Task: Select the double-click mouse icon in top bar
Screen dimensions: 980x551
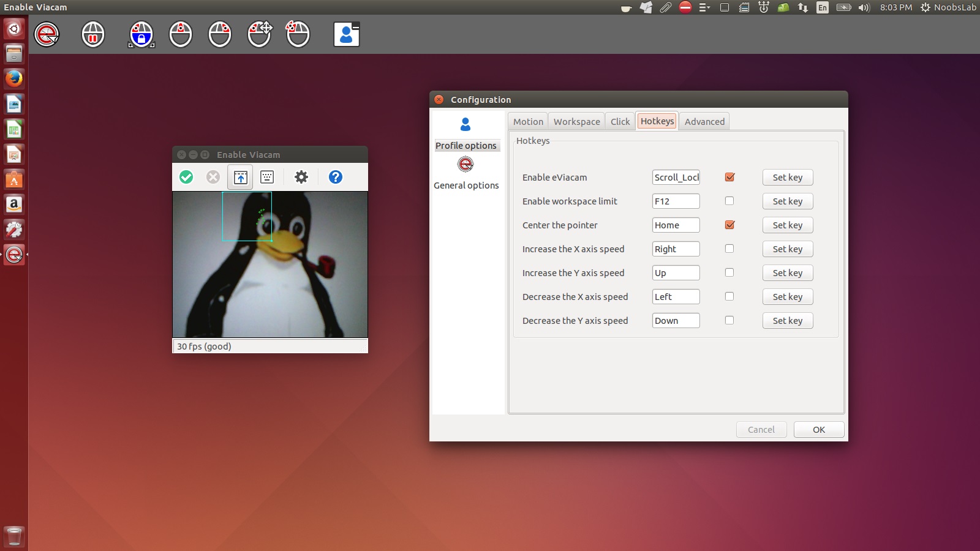Action: tap(298, 34)
